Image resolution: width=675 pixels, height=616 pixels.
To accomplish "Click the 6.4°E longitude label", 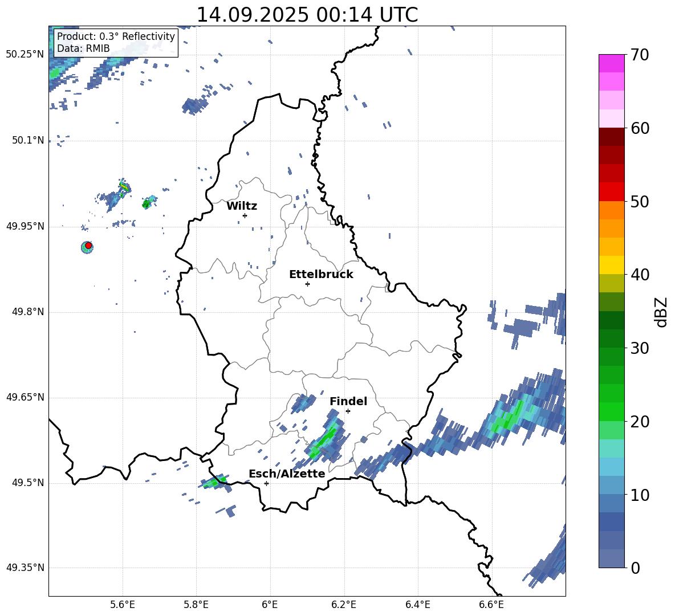I will (x=417, y=605).
